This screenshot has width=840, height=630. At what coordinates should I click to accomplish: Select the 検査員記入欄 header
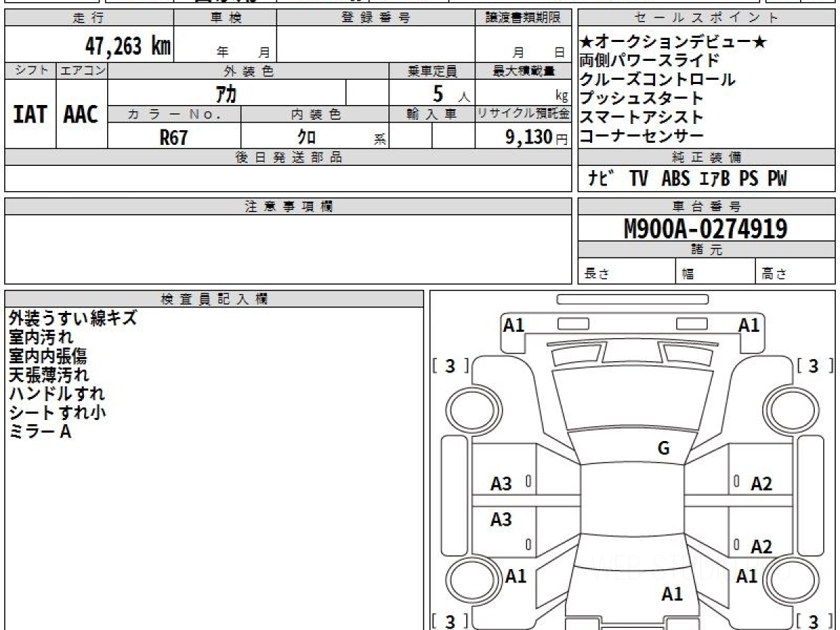click(214, 299)
